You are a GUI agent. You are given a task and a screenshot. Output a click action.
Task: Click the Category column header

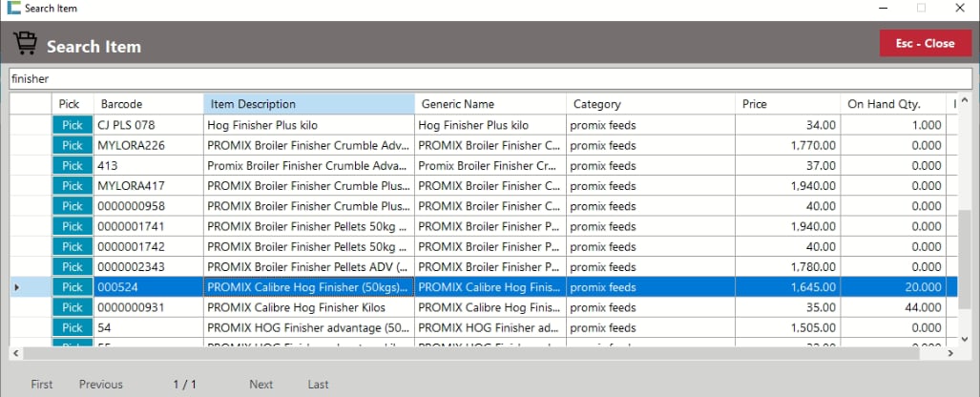pos(649,104)
